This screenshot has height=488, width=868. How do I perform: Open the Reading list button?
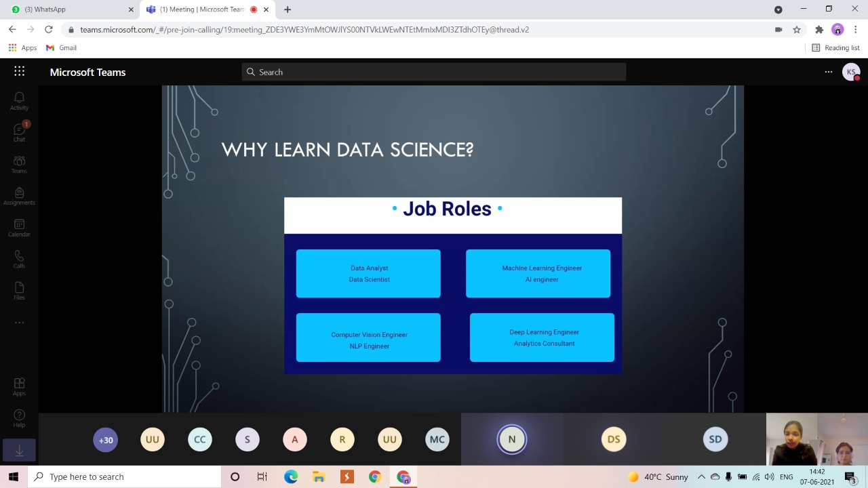[x=835, y=48]
